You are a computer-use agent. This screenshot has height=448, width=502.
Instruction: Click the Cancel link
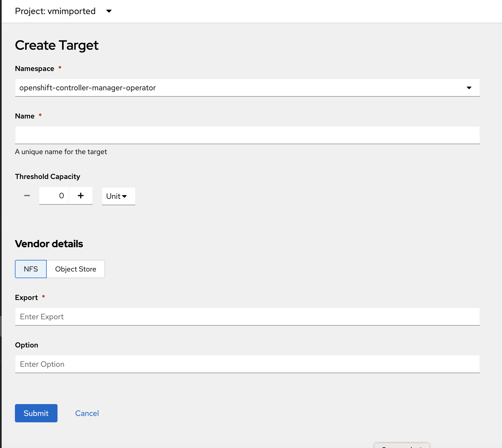click(x=87, y=413)
